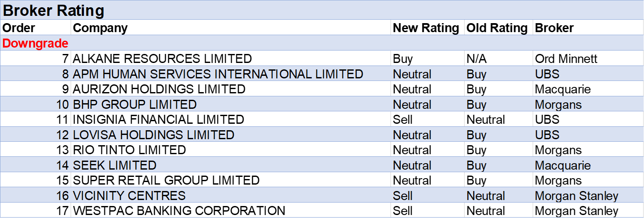Image resolution: width=644 pixels, height=218 pixels.
Task: Select the Macquarie broker cell
Action: 563,165
